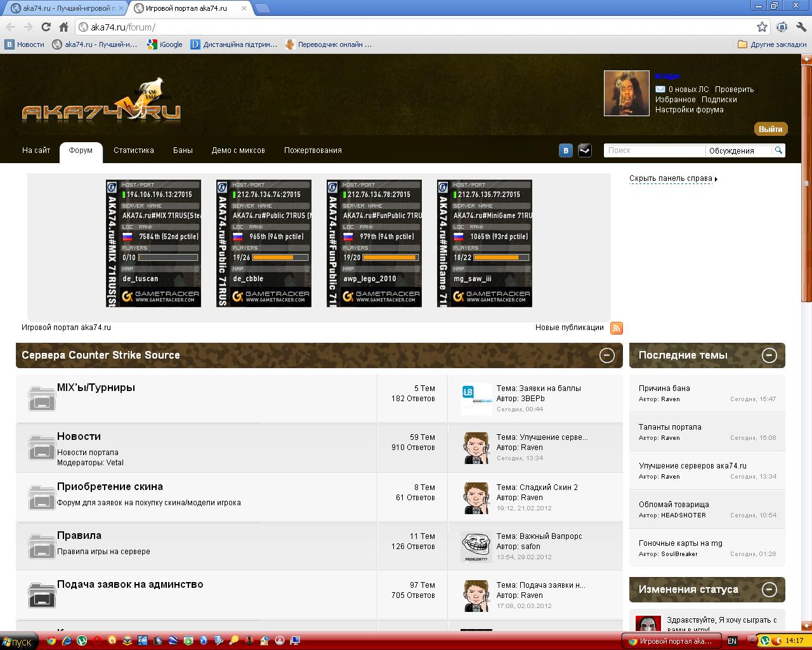Image resolution: width=812 pixels, height=650 pixels.
Task: Launch Internet Explorer from quick launch
Action: (67, 640)
